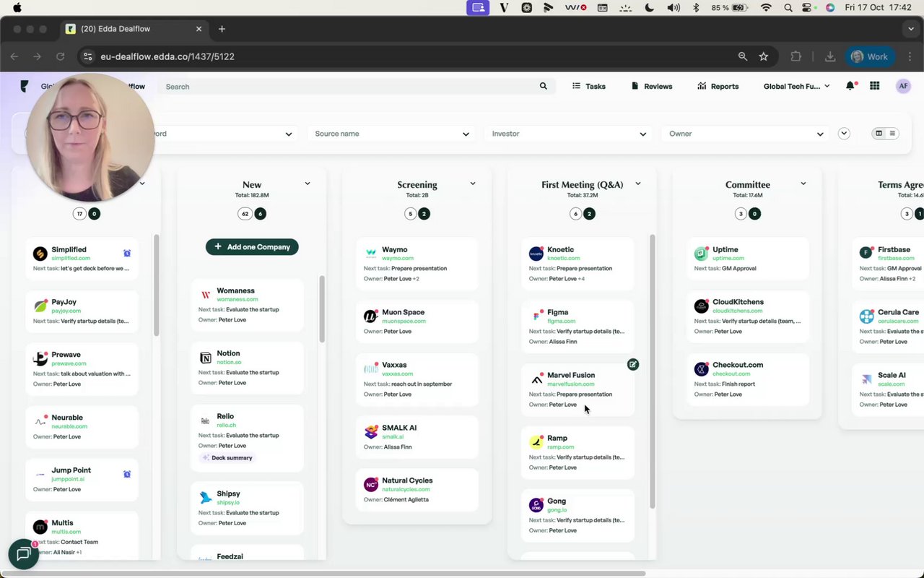The width and height of the screenshot is (924, 578).
Task: Open the chat support bubble
Action: pyautogui.click(x=23, y=554)
